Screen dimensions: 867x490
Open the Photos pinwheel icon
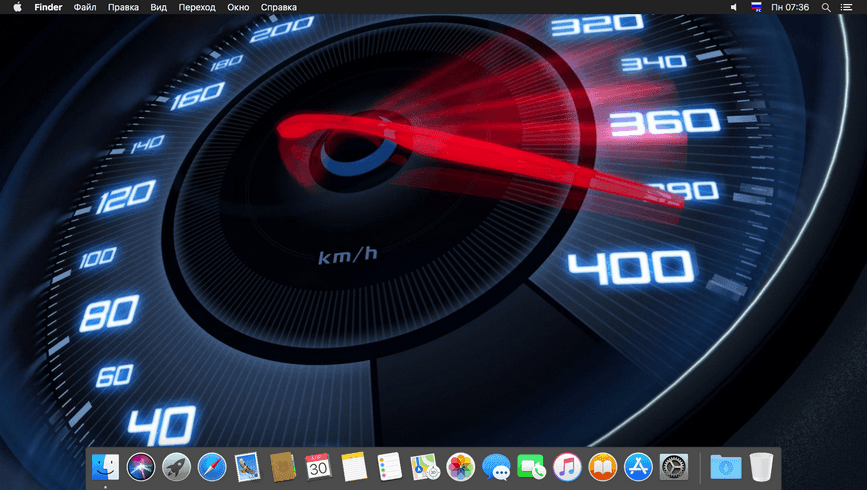(x=461, y=467)
